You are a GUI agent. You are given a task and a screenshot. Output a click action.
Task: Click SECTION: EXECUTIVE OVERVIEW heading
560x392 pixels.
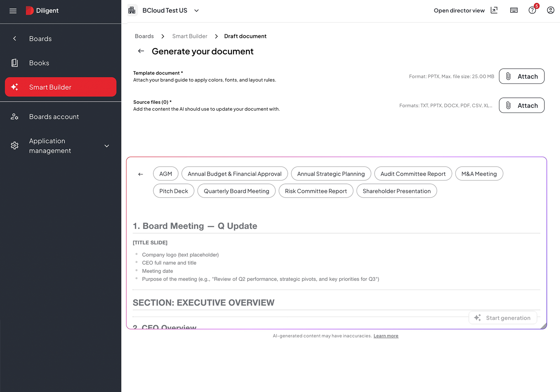(x=203, y=302)
